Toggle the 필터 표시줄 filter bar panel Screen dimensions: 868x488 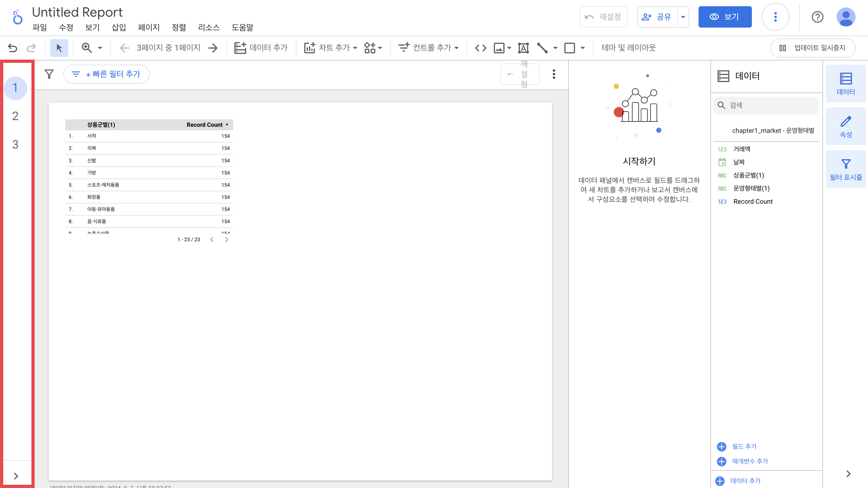845,169
